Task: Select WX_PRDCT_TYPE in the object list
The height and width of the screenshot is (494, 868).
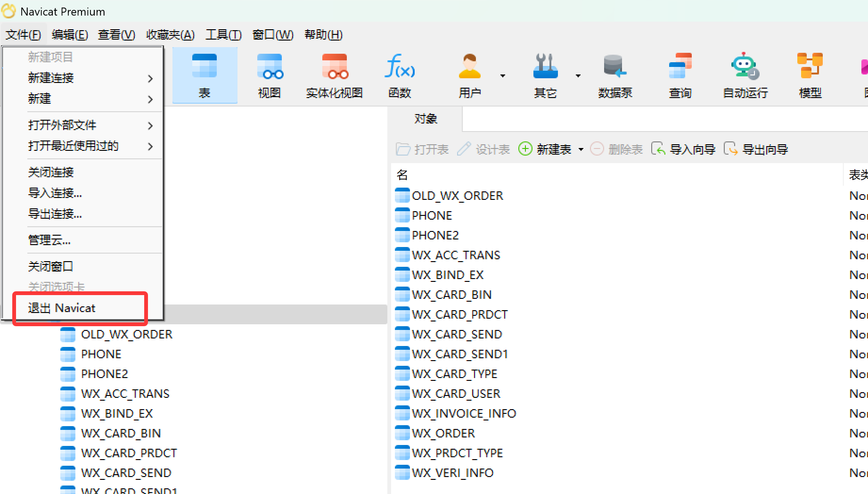Action: 449,453
